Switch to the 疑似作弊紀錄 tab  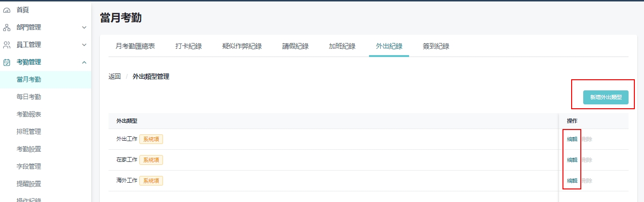click(242, 46)
